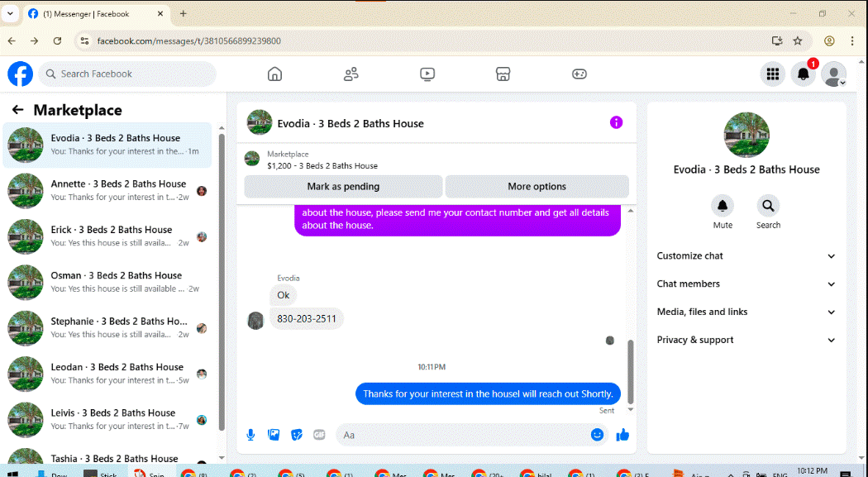Open Erick's 3 Beds 2 Baths conversation

107,236
